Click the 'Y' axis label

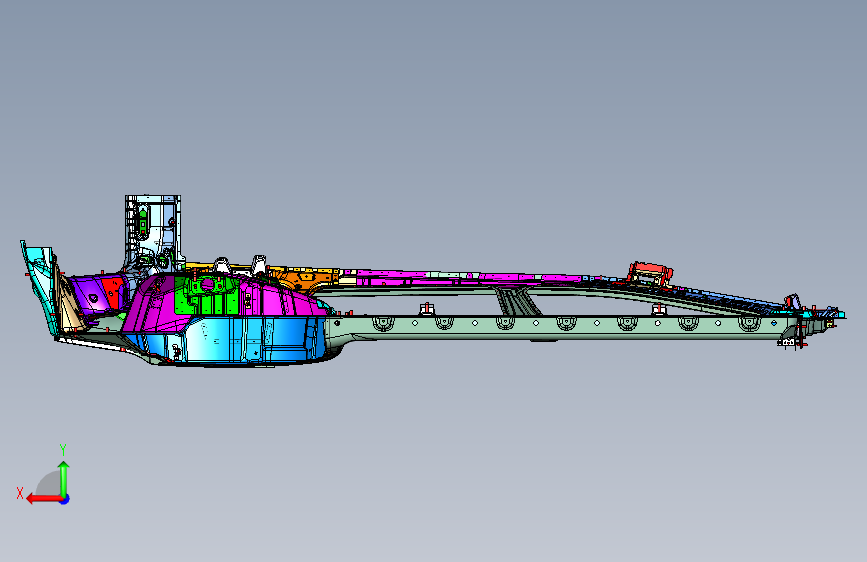63,449
